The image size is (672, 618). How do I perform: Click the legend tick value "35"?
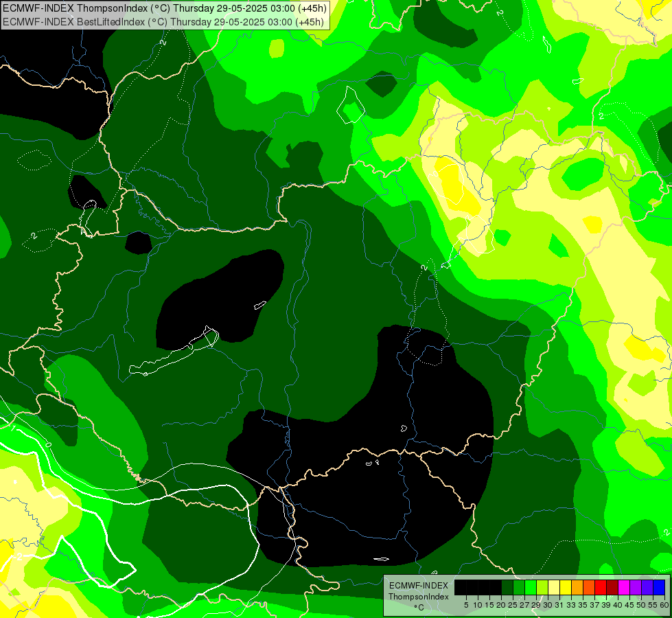[583, 605]
